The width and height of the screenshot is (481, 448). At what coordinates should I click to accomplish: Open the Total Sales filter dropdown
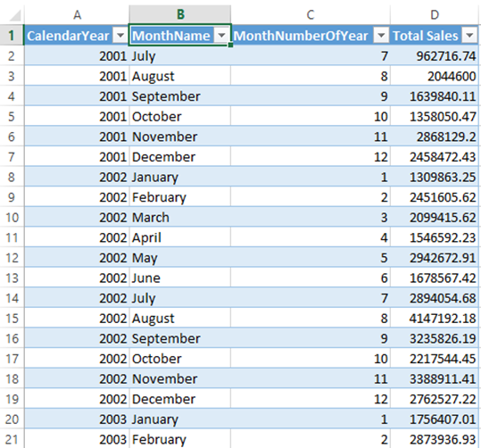[469, 36]
